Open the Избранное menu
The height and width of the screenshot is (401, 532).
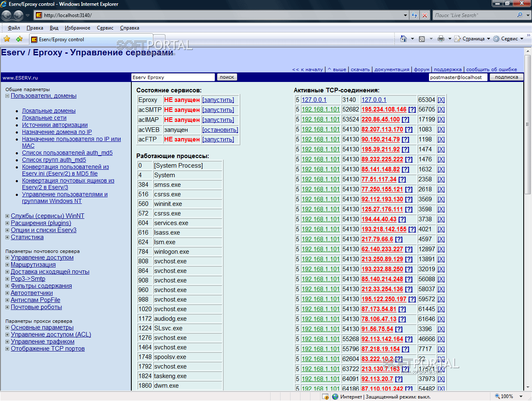point(77,28)
